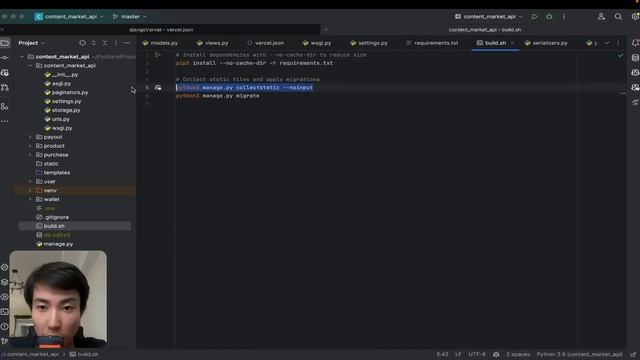The image size is (640, 360).
Task: Switch to wsgi.py tab
Action: [317, 43]
